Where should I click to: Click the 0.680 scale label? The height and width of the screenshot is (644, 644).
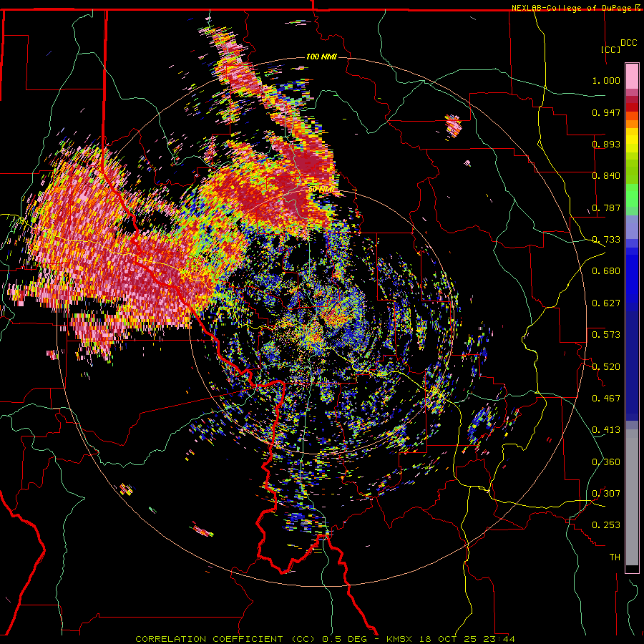pyautogui.click(x=606, y=271)
